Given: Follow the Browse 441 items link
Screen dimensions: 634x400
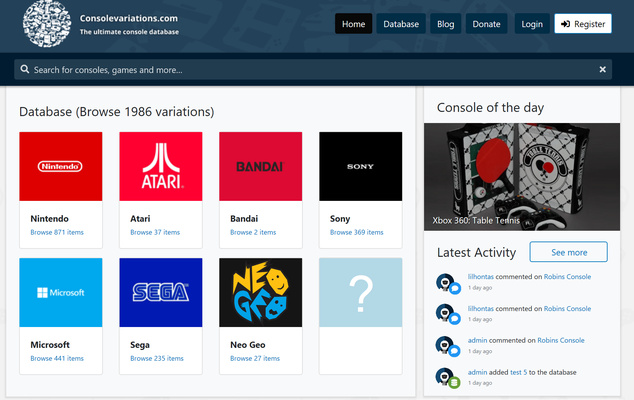Looking at the screenshot, I should (x=57, y=358).
